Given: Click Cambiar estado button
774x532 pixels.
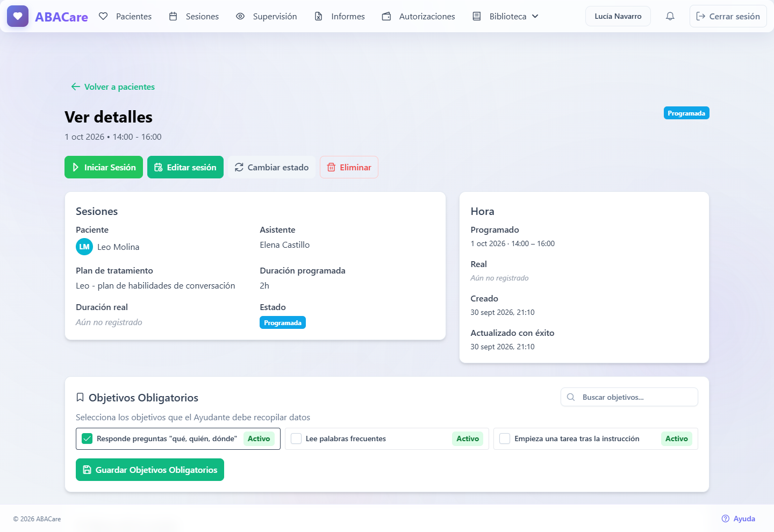Looking at the screenshot, I should tap(271, 167).
